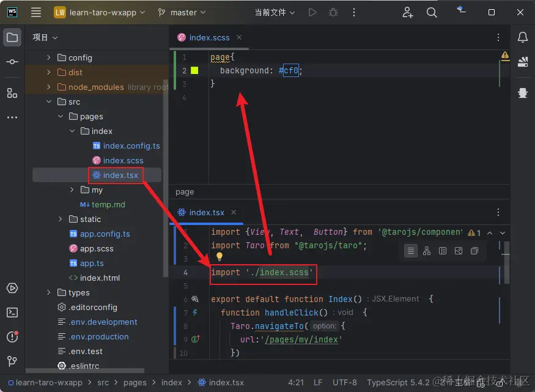Image resolution: width=535 pixels, height=392 pixels.
Task: Click the lightbulb quick-fix icon
Action: coord(219,256)
